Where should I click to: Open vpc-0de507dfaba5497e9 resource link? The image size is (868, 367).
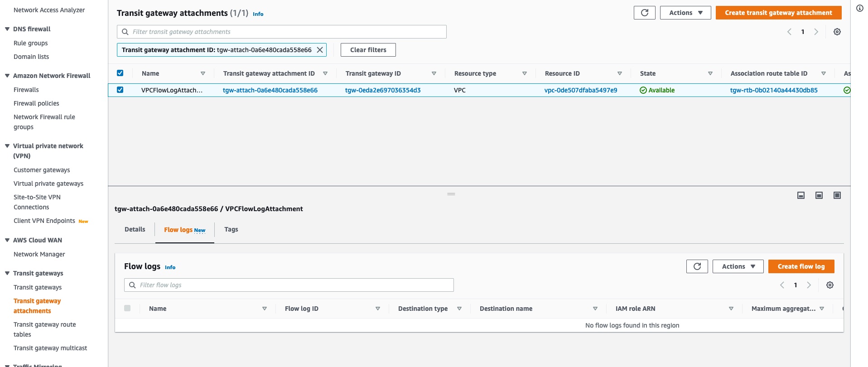(581, 90)
